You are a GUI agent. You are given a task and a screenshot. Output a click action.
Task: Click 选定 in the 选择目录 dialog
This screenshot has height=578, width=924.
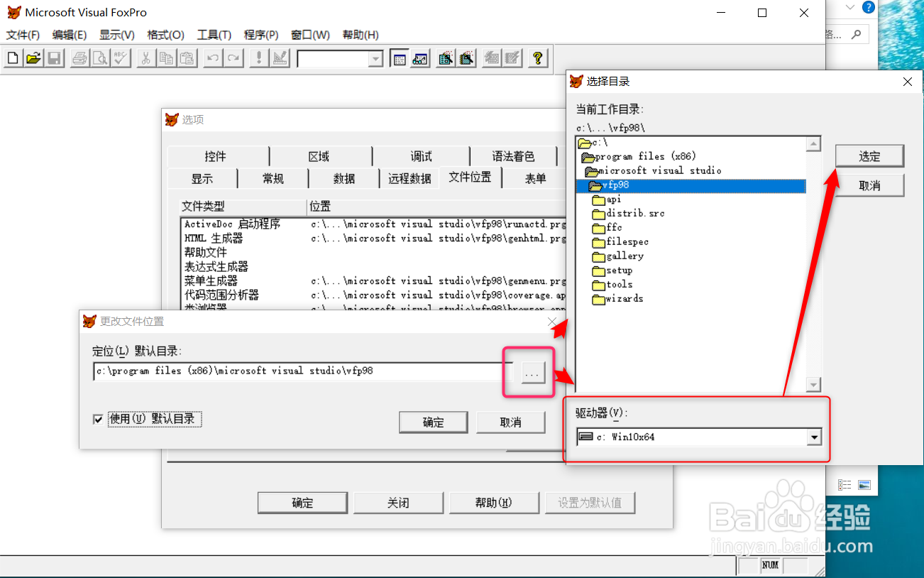869,156
